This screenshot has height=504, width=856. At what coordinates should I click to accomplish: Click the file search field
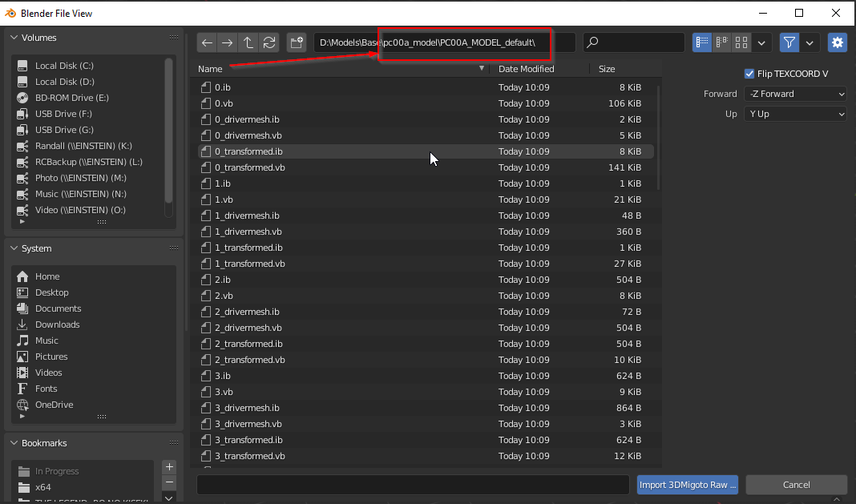coord(633,42)
